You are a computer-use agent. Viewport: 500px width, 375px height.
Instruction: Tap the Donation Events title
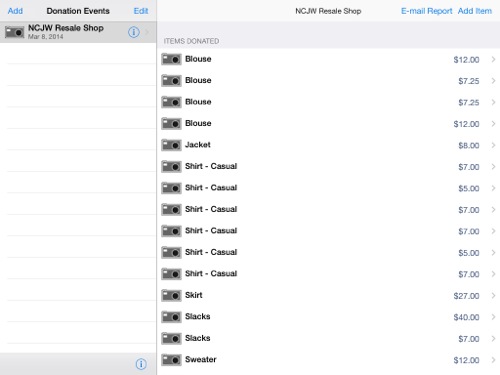coord(78,11)
